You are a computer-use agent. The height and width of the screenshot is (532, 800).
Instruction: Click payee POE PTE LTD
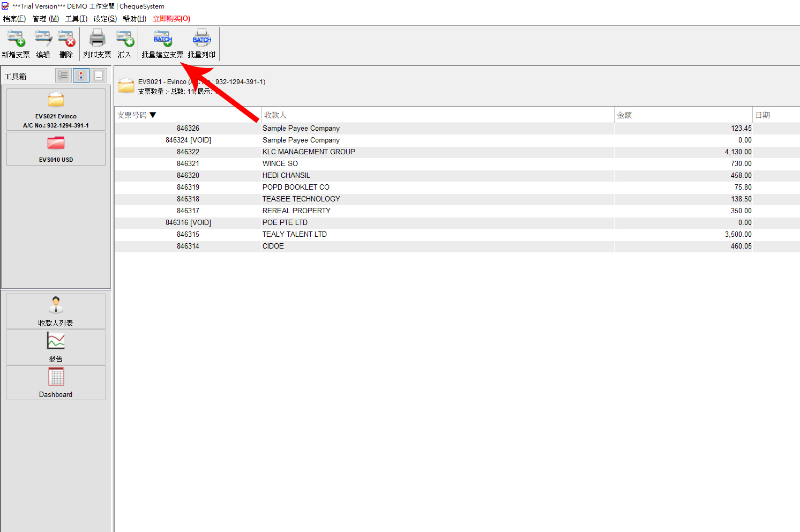pos(285,223)
